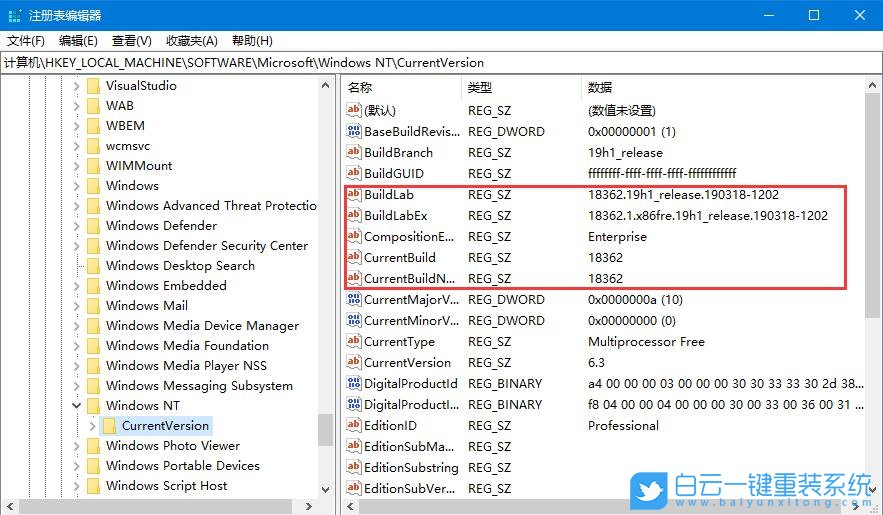Click the values pane horizontal scroll left arrow
This screenshot has height=515, width=883.
[x=350, y=506]
